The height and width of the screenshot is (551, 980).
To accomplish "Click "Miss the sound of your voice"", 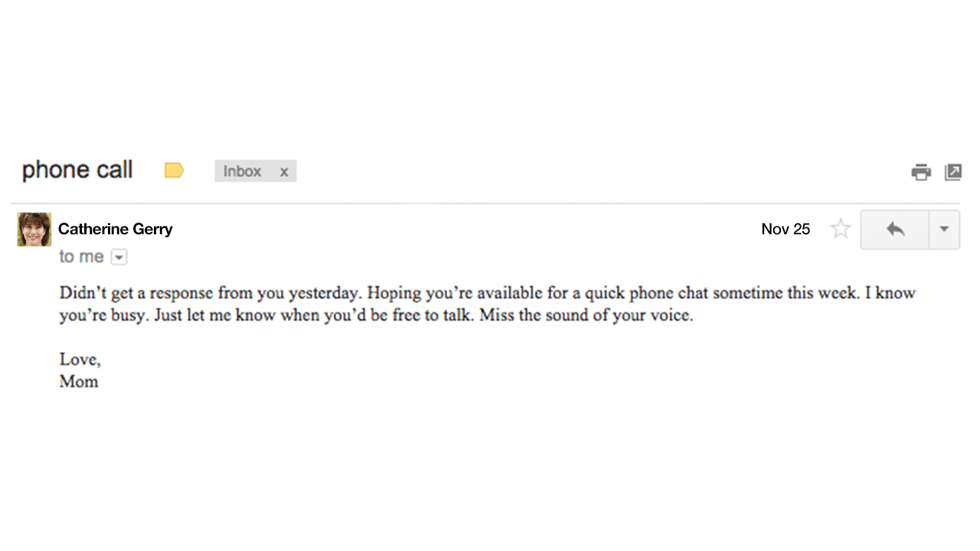I will (x=586, y=315).
